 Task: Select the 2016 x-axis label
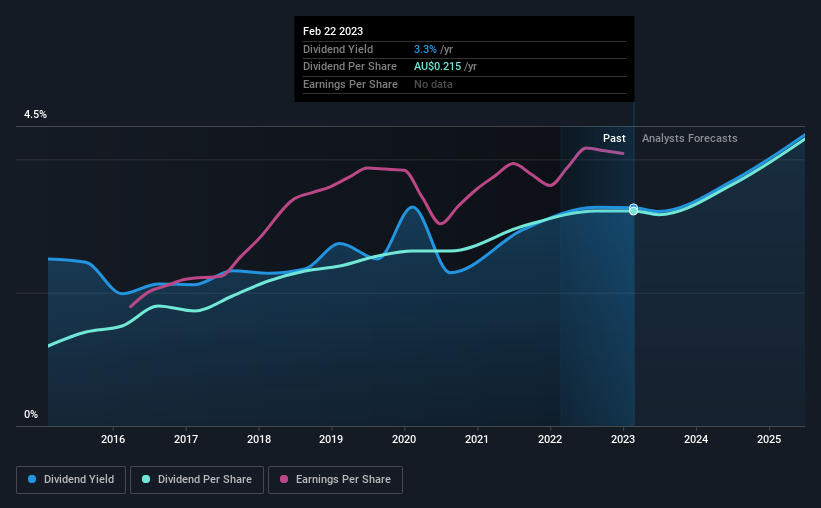coord(113,439)
